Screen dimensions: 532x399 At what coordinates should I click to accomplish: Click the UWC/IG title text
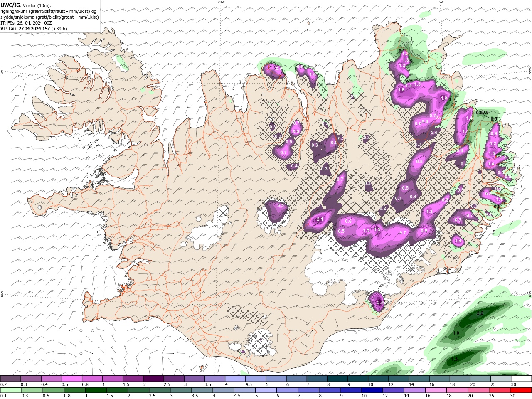tap(10, 5)
